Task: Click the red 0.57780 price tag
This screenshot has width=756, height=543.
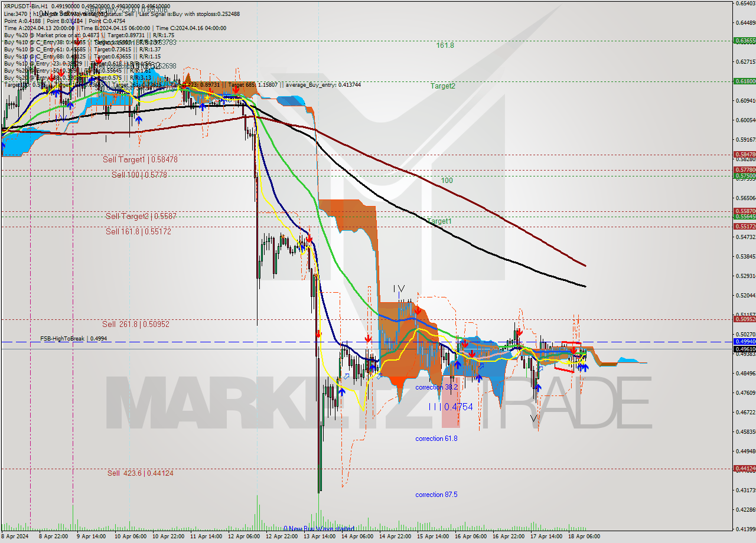Action: [x=744, y=170]
